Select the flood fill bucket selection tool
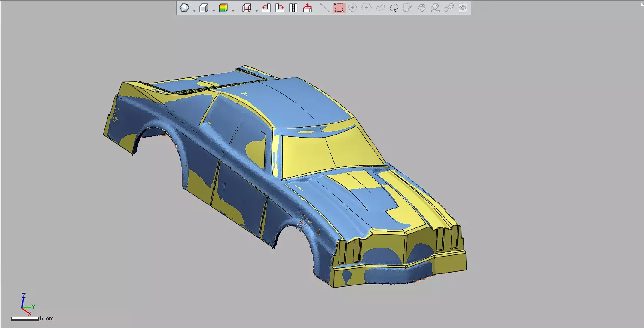 click(x=421, y=8)
